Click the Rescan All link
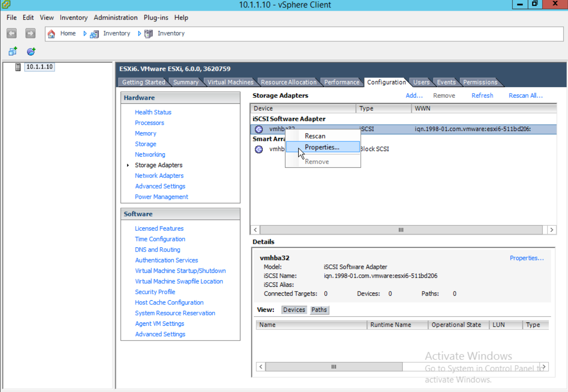Screen dimensions: 568x392 pos(525,95)
